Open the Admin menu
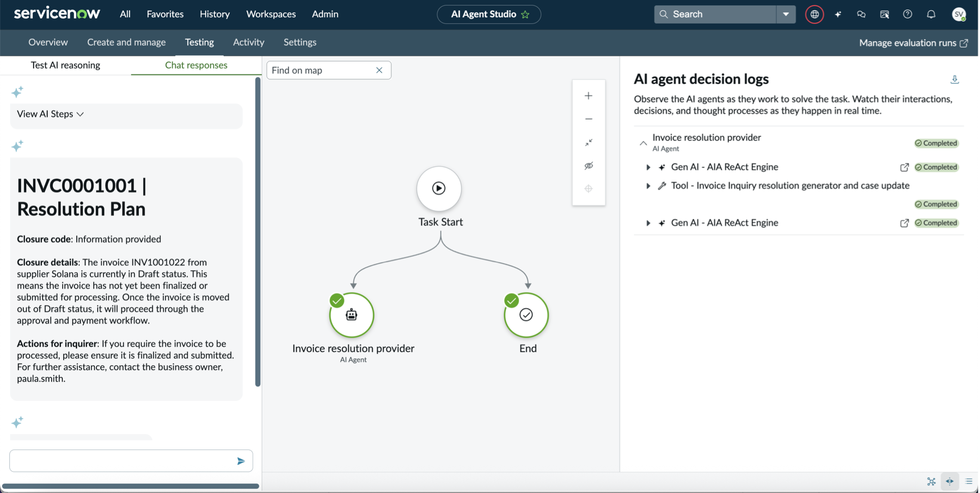980x493 pixels. click(325, 14)
